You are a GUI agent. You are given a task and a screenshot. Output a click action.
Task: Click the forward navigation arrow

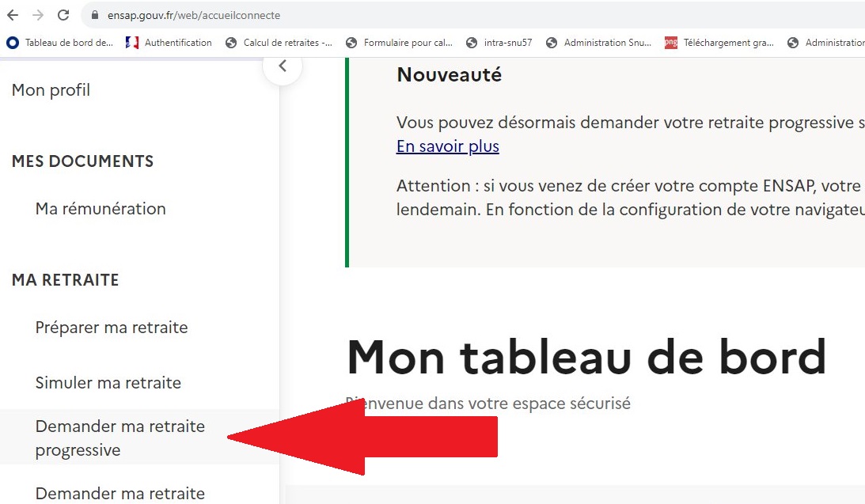(38, 14)
